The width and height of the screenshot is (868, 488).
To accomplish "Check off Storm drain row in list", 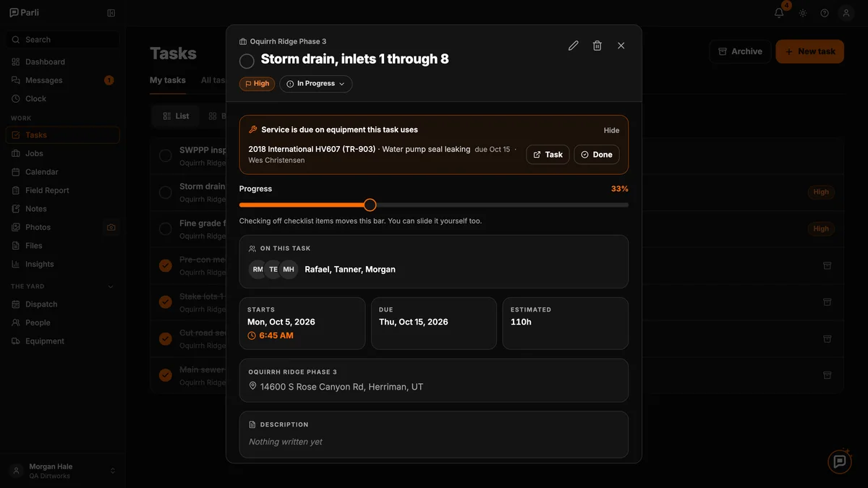I will point(166,192).
